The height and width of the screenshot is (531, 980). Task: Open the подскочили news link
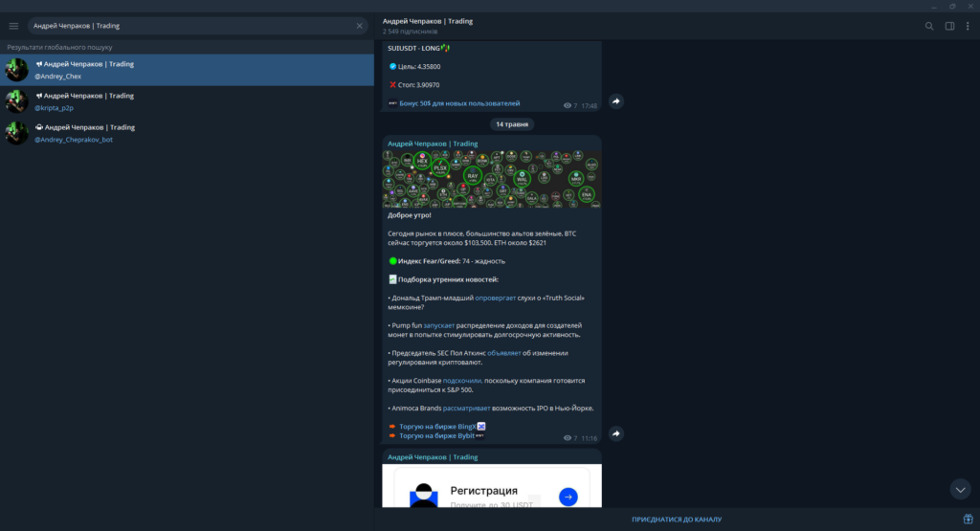click(462, 381)
